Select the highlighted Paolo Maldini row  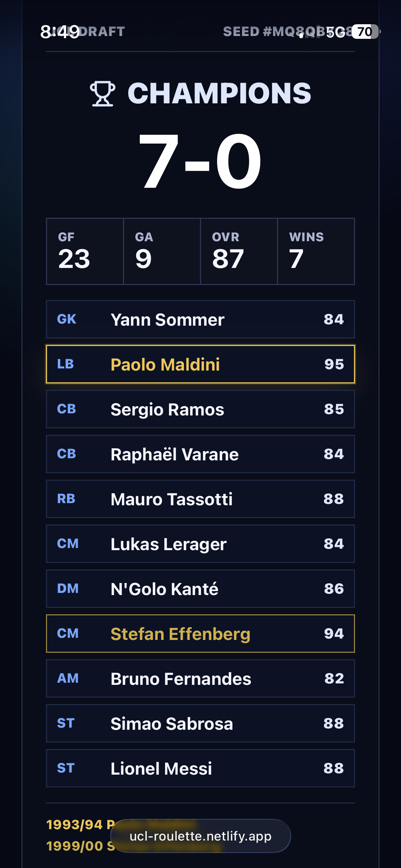click(200, 364)
